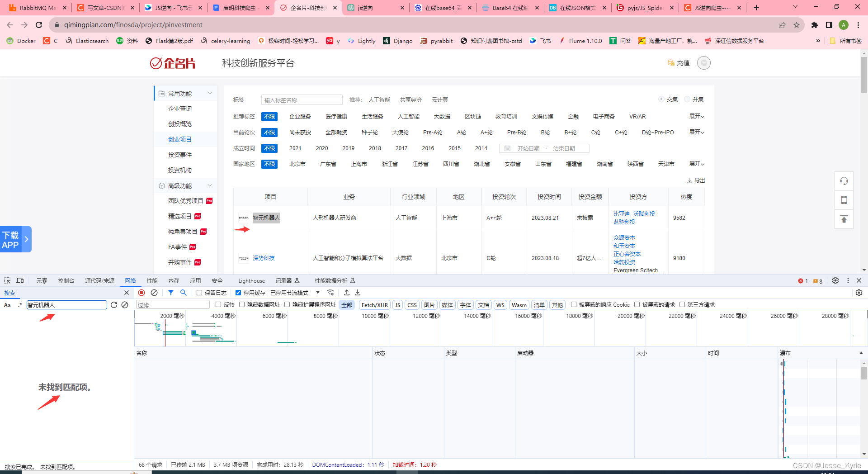868x474 pixels.
Task: Click the user avatar icon on the website
Action: pyautogui.click(x=703, y=63)
